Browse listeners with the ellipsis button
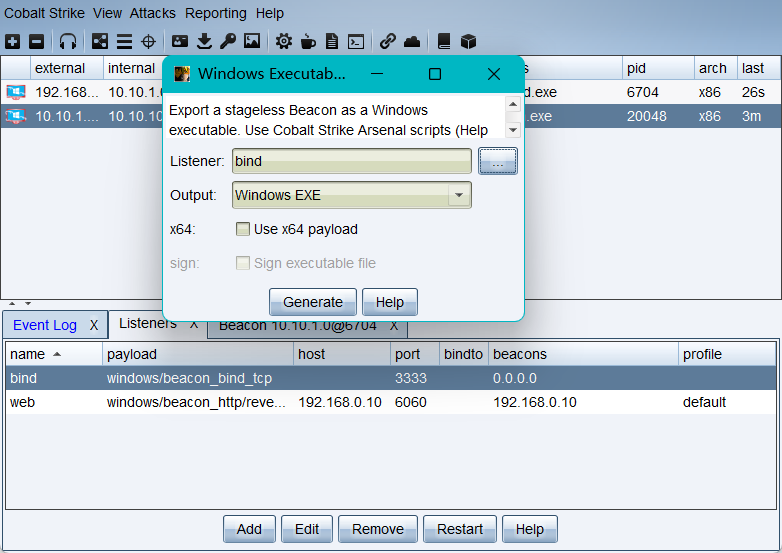 click(x=498, y=161)
